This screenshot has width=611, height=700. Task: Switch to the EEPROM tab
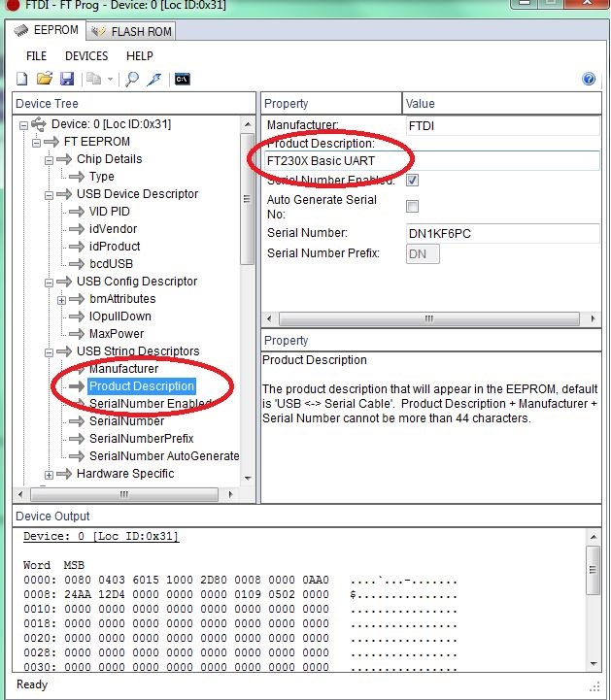coord(46,30)
